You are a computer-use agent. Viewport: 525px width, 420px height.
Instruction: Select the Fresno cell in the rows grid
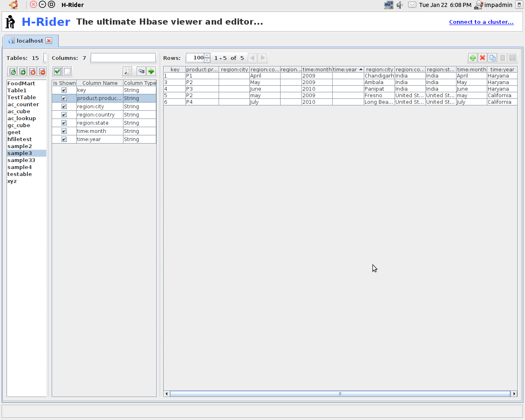[379, 96]
